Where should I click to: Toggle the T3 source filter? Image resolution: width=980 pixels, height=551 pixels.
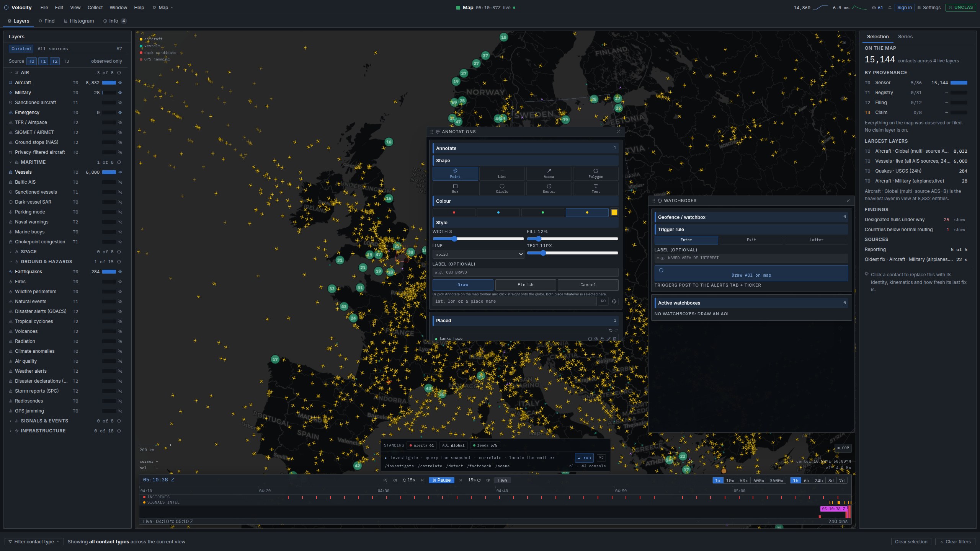[66, 61]
